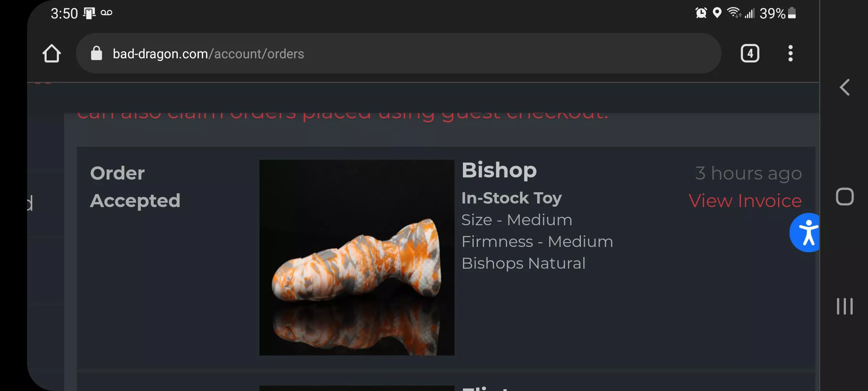Tap the Wi-Fi signal status icon
This screenshot has height=391, width=868.
(734, 13)
